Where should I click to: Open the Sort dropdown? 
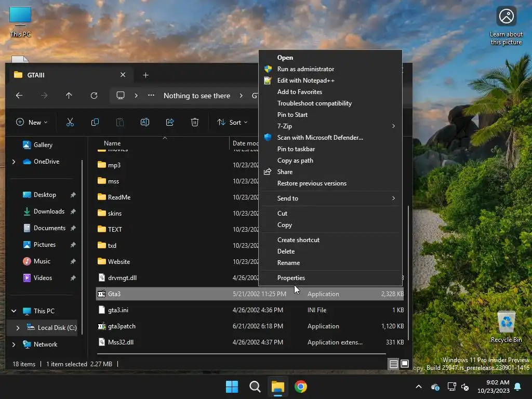point(232,122)
